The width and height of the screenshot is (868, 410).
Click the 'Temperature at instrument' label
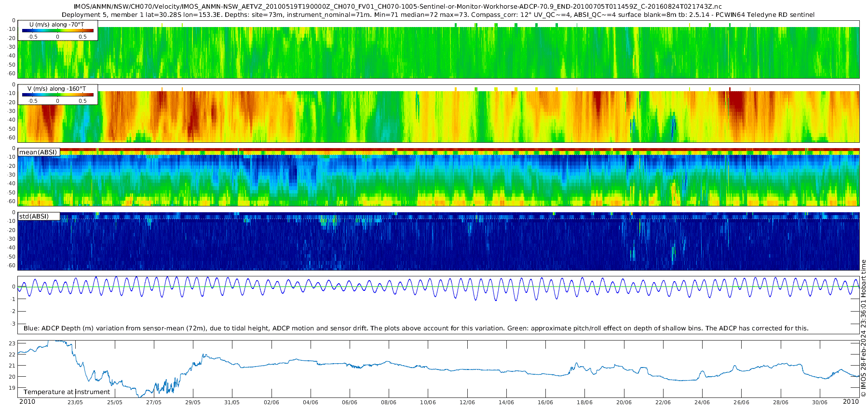pos(67,392)
